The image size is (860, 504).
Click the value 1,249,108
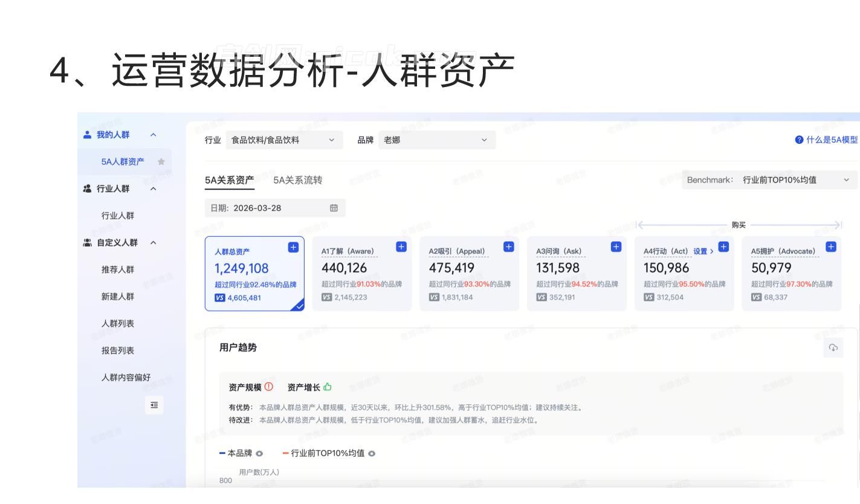(x=242, y=268)
